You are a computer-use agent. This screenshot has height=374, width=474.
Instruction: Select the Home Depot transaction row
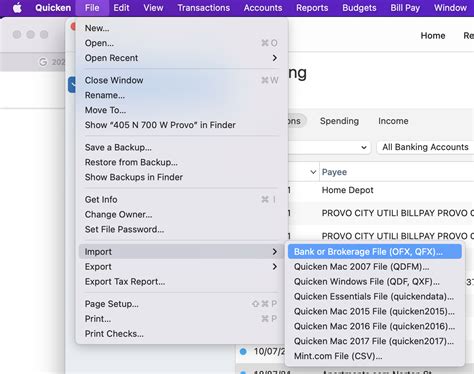tap(381, 190)
